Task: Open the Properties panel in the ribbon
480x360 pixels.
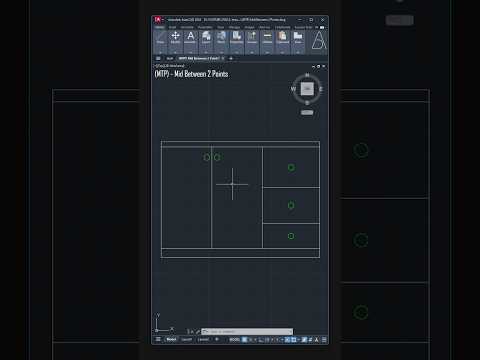Action: pos(236,42)
